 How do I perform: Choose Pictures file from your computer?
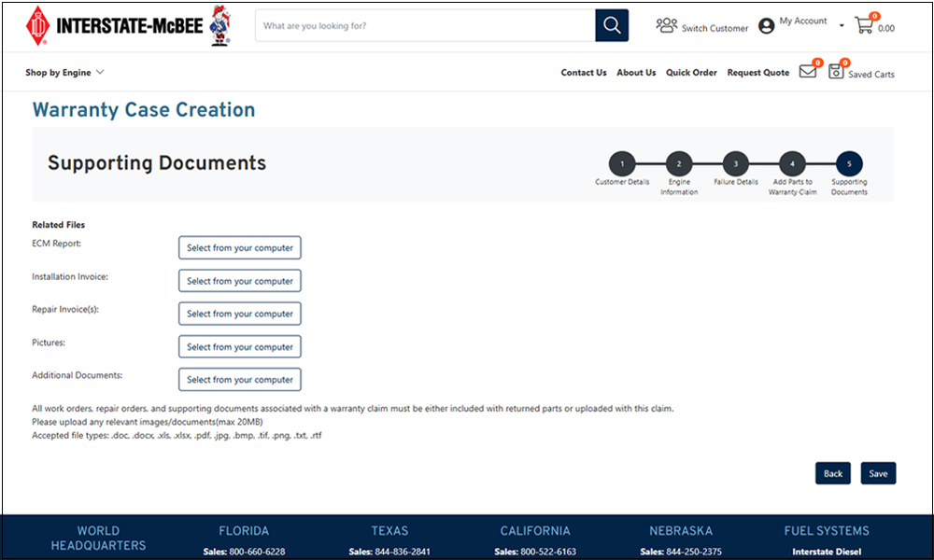(x=240, y=347)
